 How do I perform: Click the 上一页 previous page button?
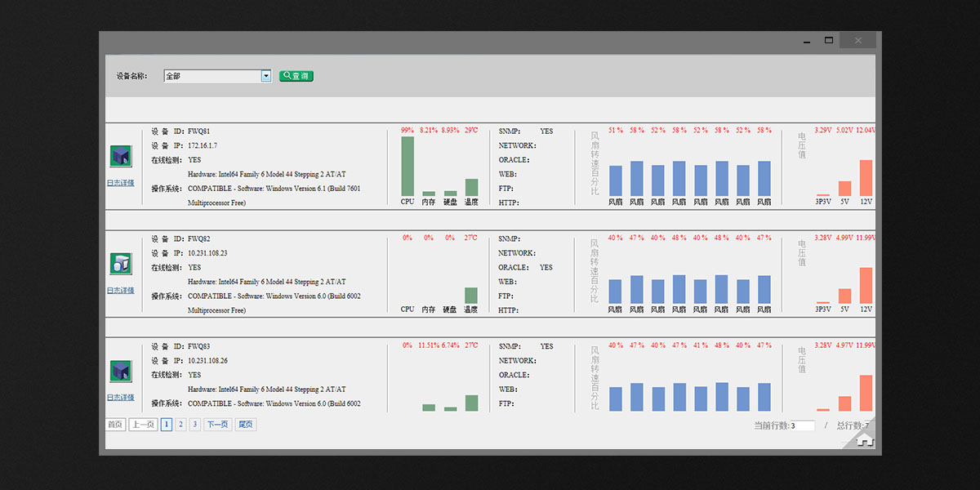143,425
